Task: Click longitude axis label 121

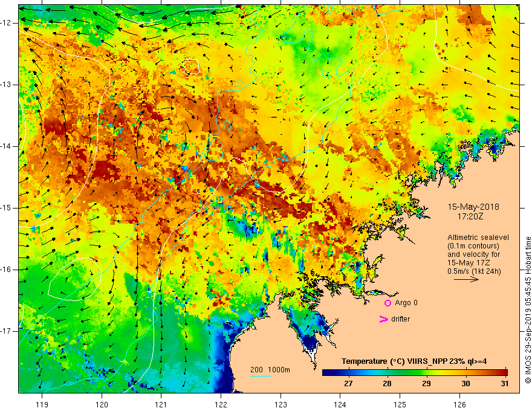Action: pos(161,404)
